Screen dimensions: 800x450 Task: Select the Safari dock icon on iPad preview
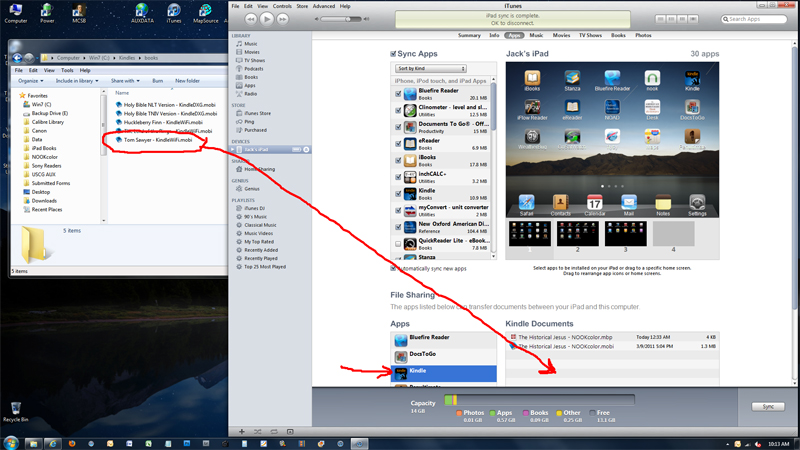tap(527, 202)
